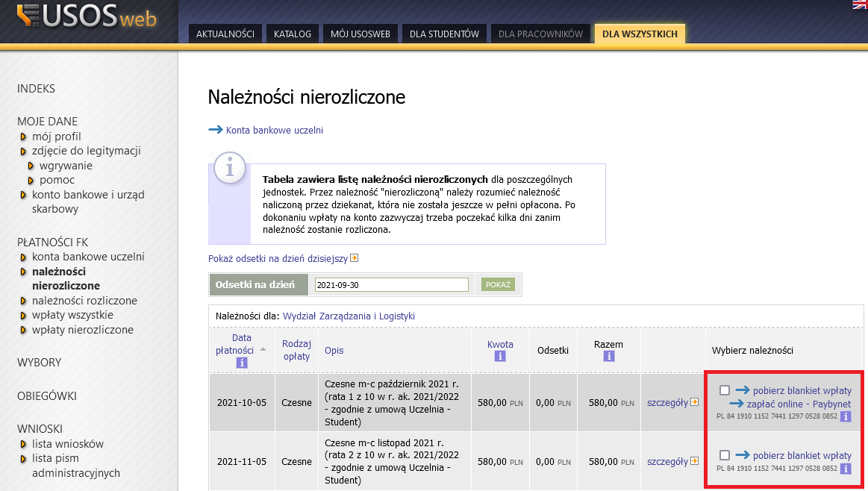Viewport: 868px width, 491px height.
Task: Open the DLA STUDENTÓW tab
Action: click(x=445, y=34)
